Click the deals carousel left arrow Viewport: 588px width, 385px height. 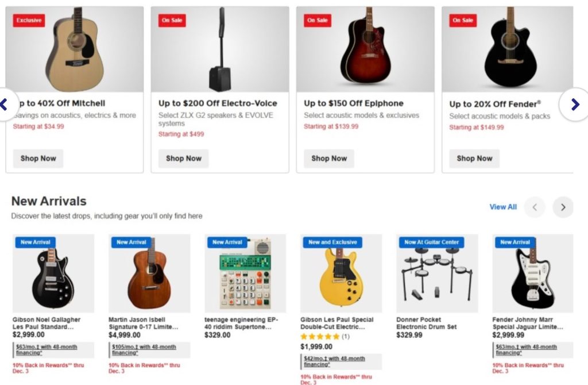click(5, 105)
